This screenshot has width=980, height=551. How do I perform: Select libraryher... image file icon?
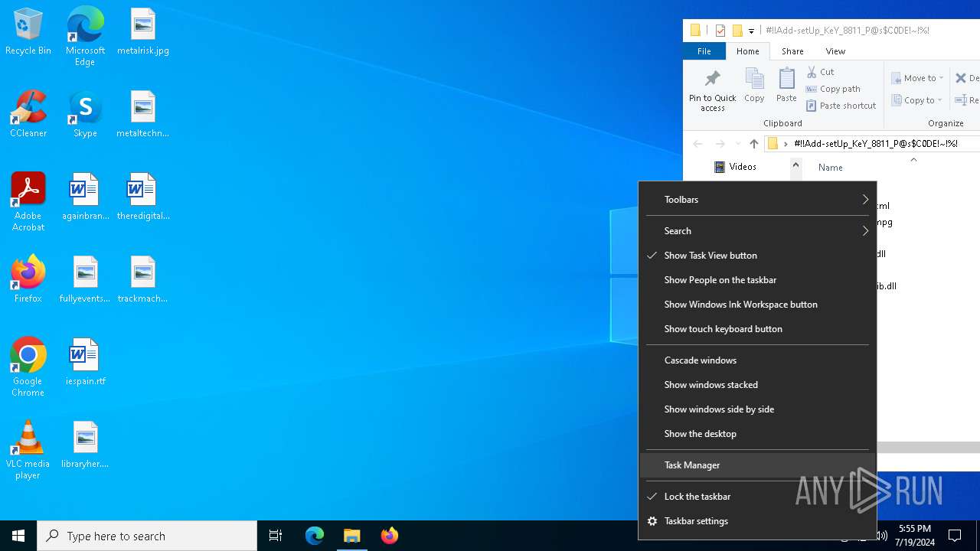click(85, 445)
